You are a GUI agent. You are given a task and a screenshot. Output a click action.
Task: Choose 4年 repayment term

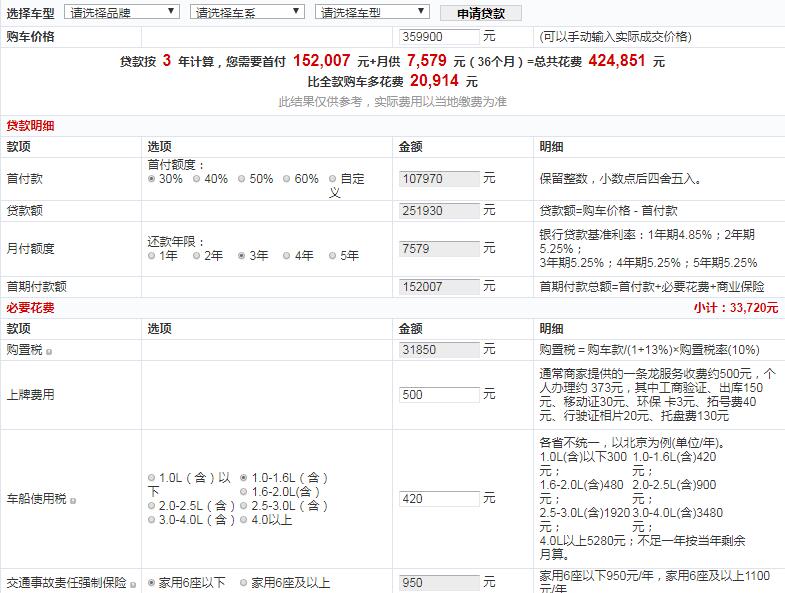(287, 256)
